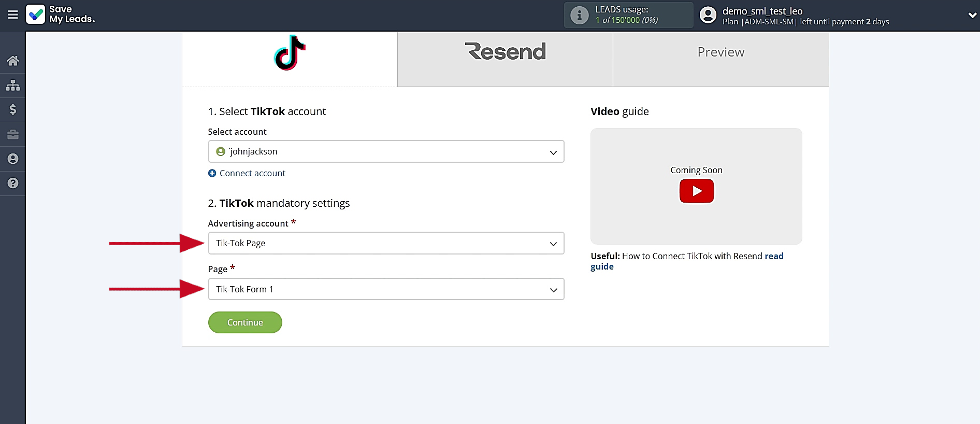The width and height of the screenshot is (980, 424).
Task: Click the Continue button
Action: point(245,322)
